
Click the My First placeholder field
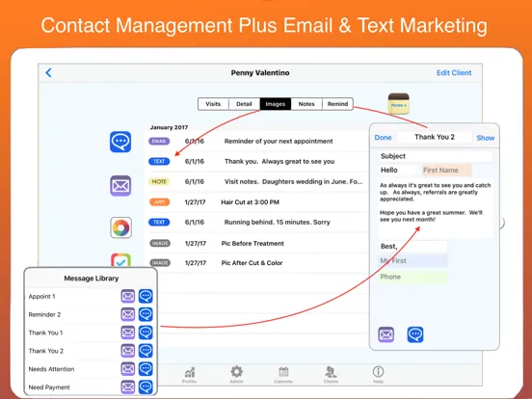click(x=412, y=261)
